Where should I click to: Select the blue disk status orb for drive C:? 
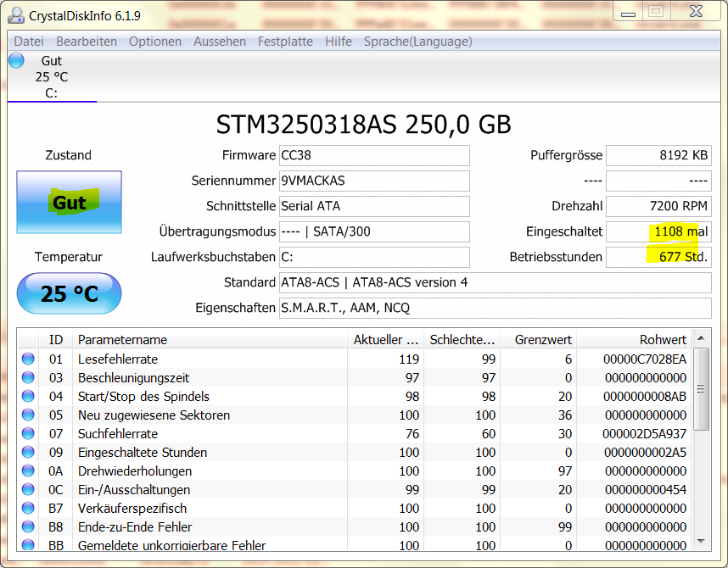16,60
